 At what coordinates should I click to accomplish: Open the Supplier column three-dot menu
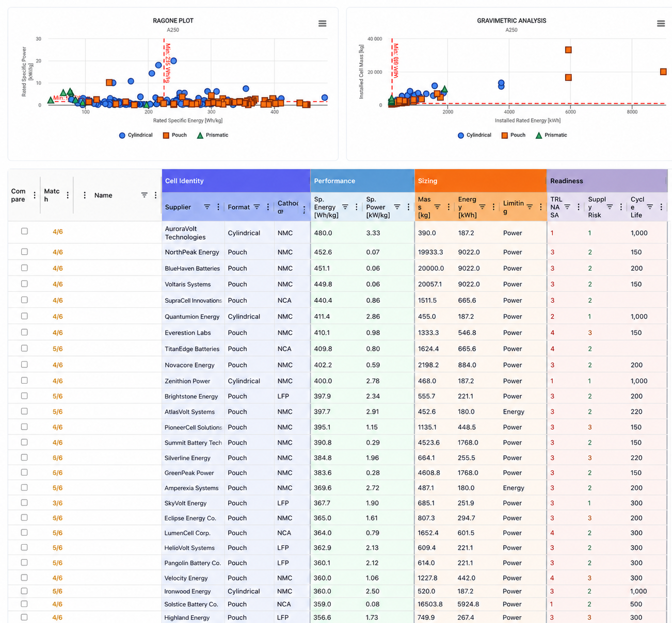(x=218, y=207)
